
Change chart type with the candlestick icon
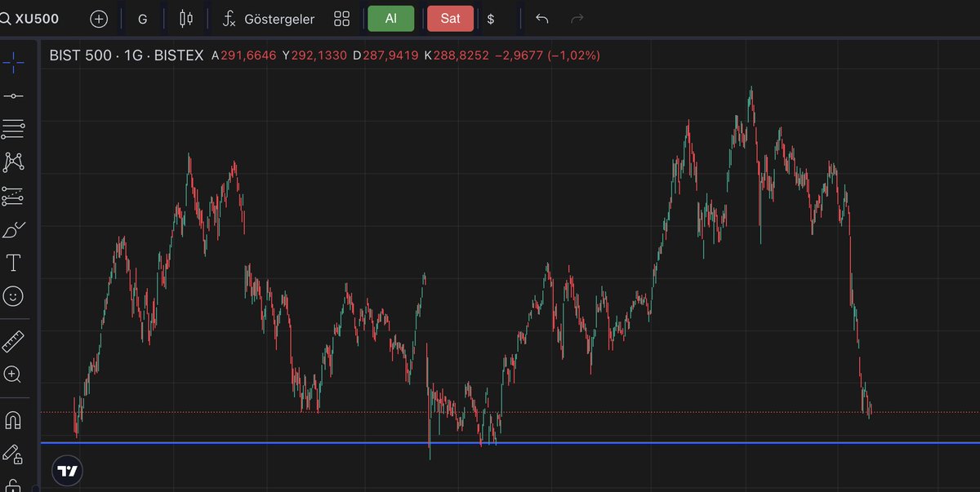point(186,18)
